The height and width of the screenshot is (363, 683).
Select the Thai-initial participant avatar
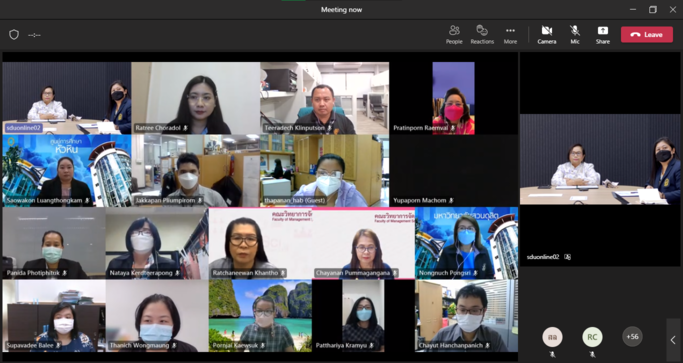552,337
